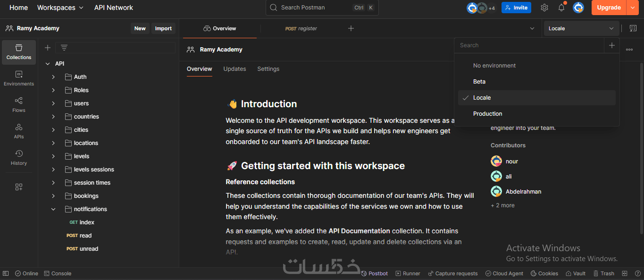
Task: Open the Workspaces dropdown menu
Action: click(x=60, y=8)
